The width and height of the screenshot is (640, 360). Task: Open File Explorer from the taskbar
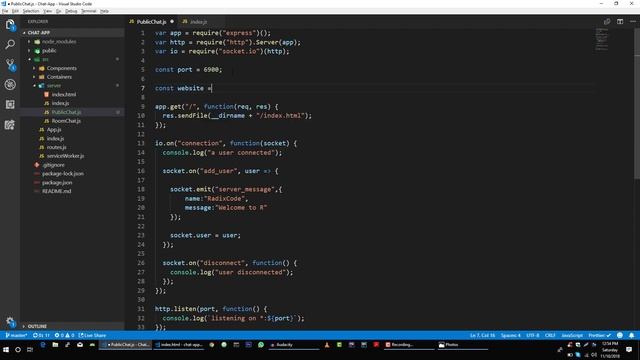click(x=55, y=345)
